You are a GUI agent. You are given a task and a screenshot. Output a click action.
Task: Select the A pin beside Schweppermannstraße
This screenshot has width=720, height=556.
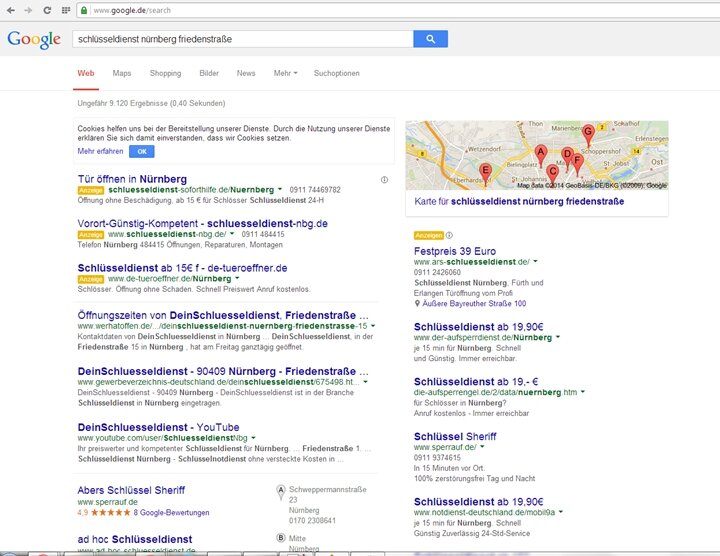[x=281, y=491]
